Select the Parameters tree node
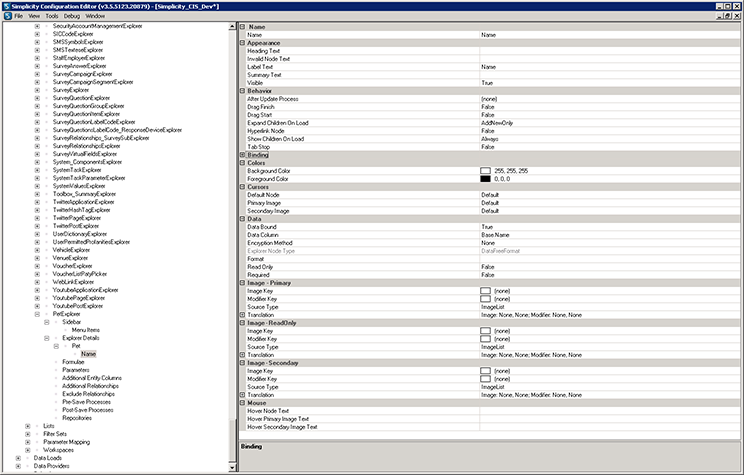Image resolution: width=744 pixels, height=475 pixels. pyautogui.click(x=75, y=370)
